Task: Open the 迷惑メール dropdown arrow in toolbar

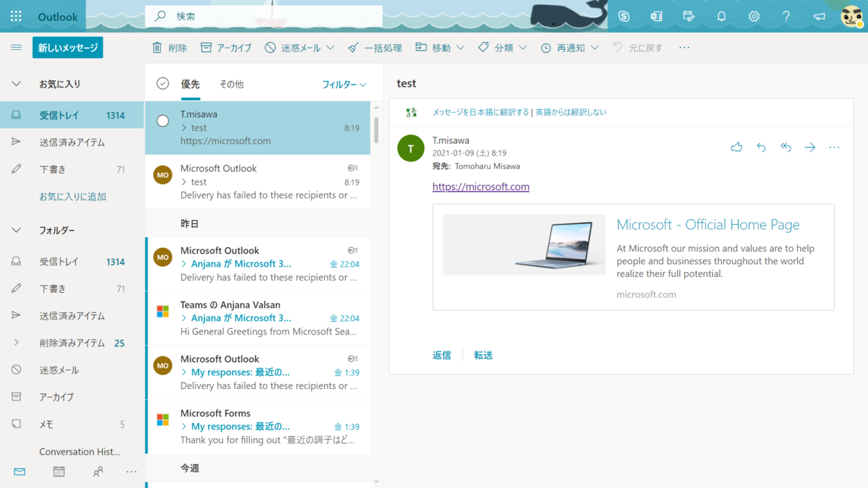Action: 331,48
